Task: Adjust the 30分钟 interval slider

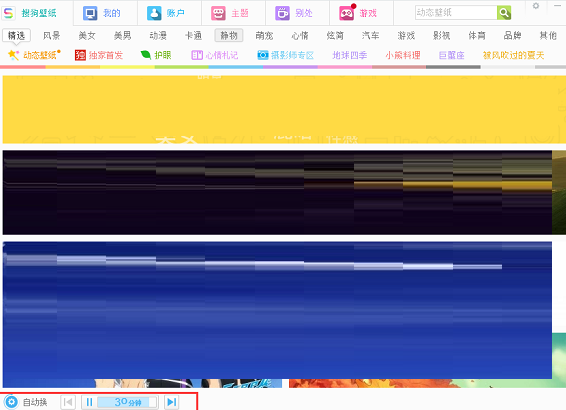Action: pos(127,402)
